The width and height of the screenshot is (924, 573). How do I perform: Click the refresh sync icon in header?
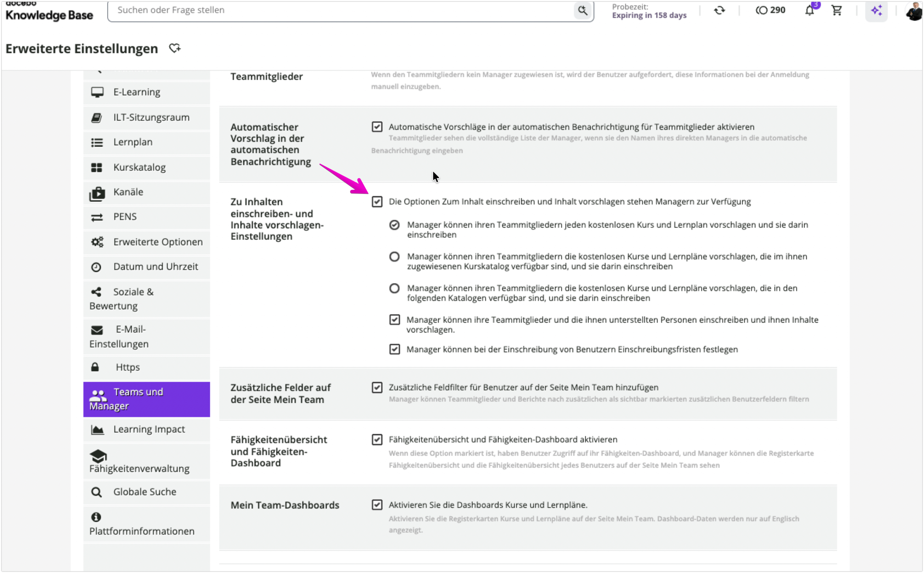719,10
